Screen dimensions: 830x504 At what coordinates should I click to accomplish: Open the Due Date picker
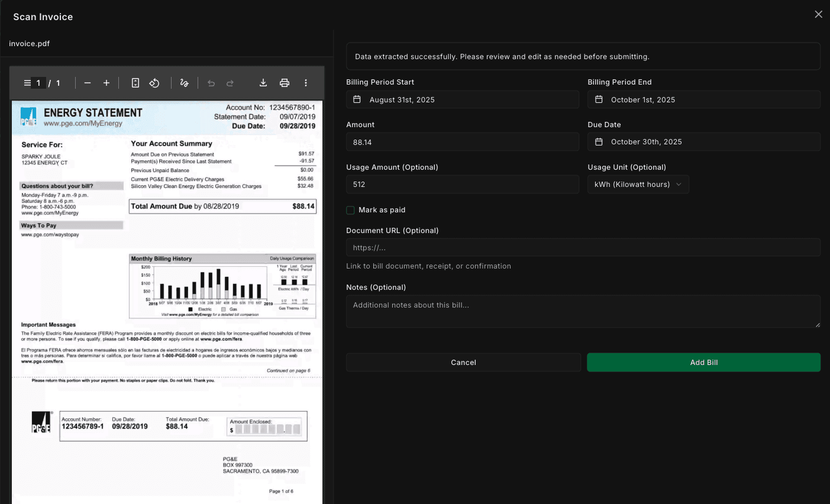[x=703, y=142]
